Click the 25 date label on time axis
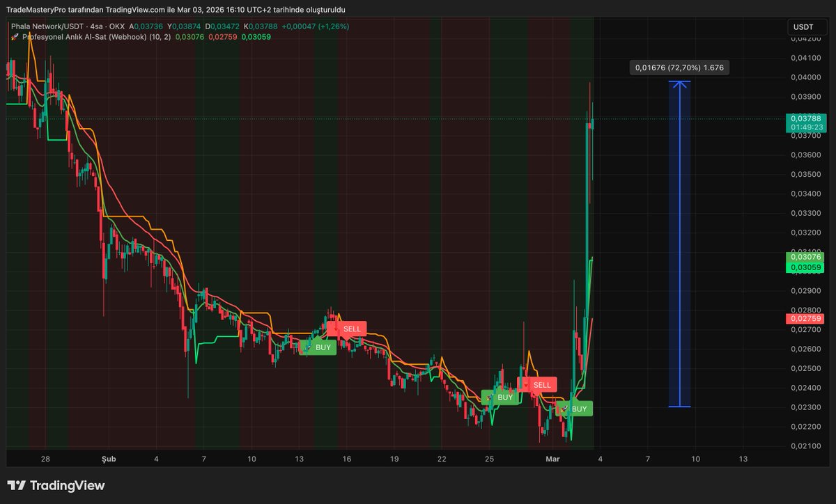 (x=489, y=459)
